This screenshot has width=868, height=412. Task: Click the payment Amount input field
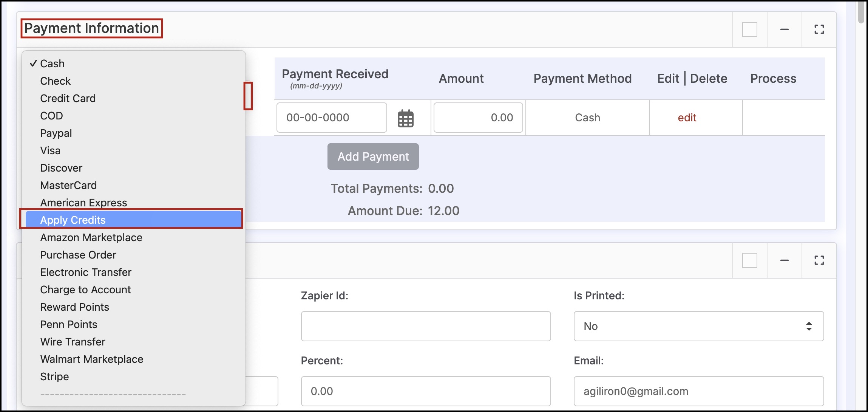[x=478, y=118]
